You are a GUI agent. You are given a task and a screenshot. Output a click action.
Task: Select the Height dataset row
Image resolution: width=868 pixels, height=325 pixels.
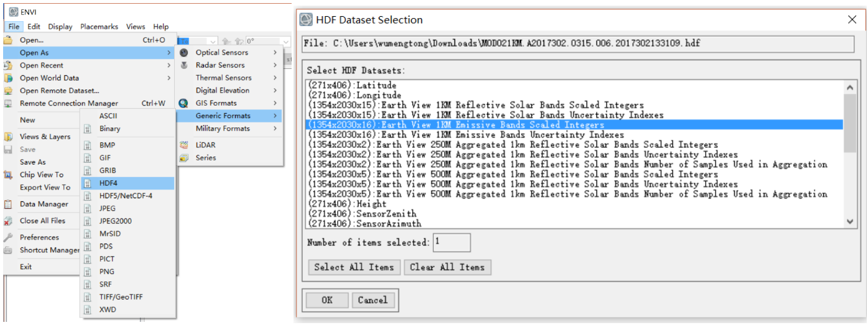[575, 204]
